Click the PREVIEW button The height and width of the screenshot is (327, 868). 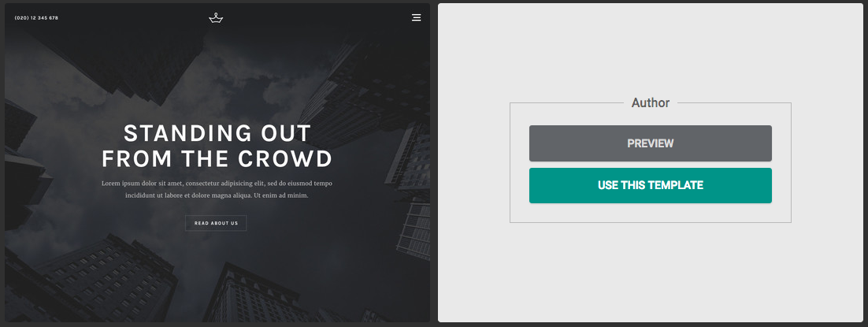[x=650, y=143]
